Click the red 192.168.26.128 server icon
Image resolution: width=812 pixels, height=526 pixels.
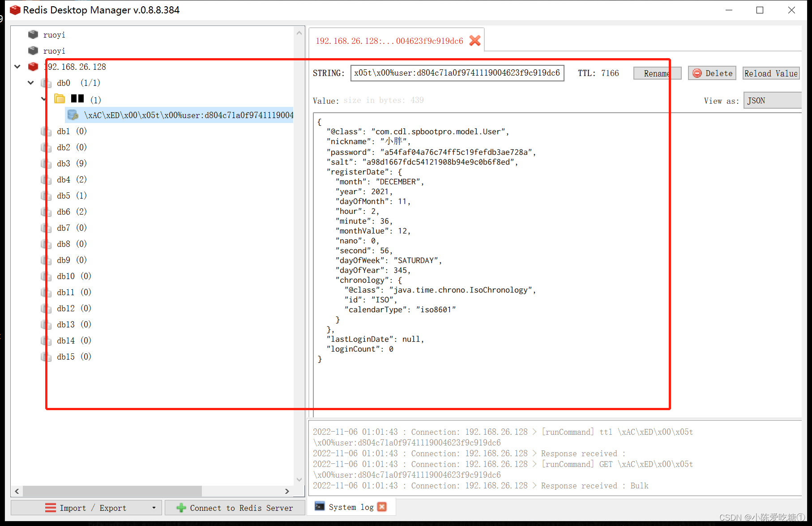(33, 67)
